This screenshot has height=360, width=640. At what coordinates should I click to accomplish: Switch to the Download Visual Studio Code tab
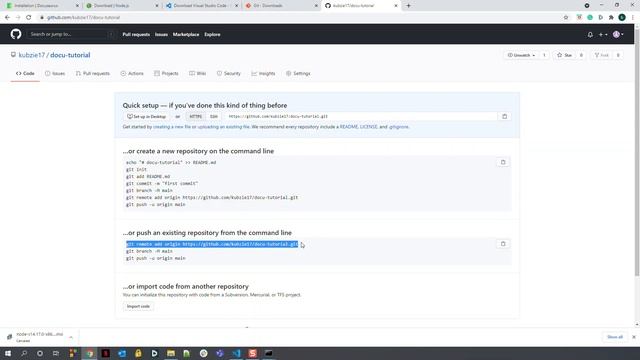[x=202, y=6]
